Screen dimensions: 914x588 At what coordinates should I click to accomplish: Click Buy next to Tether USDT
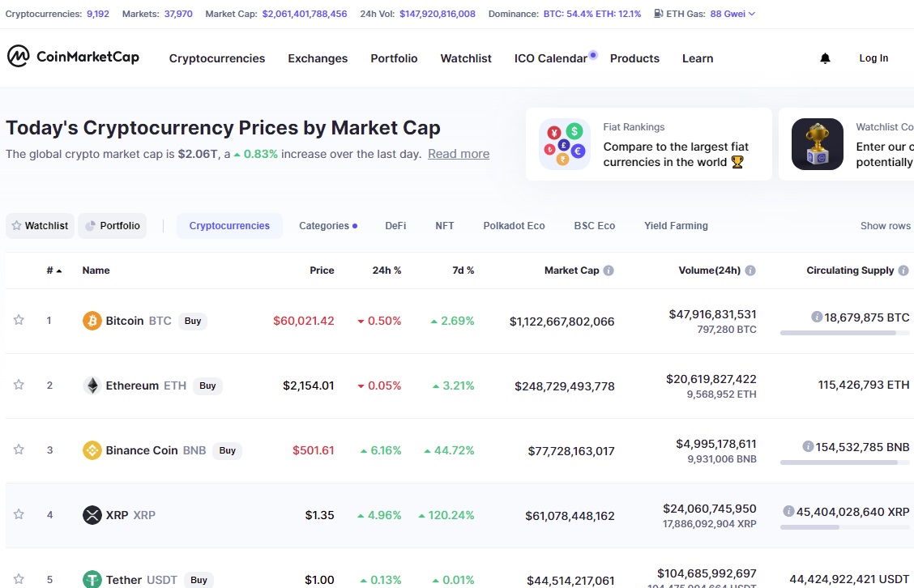point(199,579)
